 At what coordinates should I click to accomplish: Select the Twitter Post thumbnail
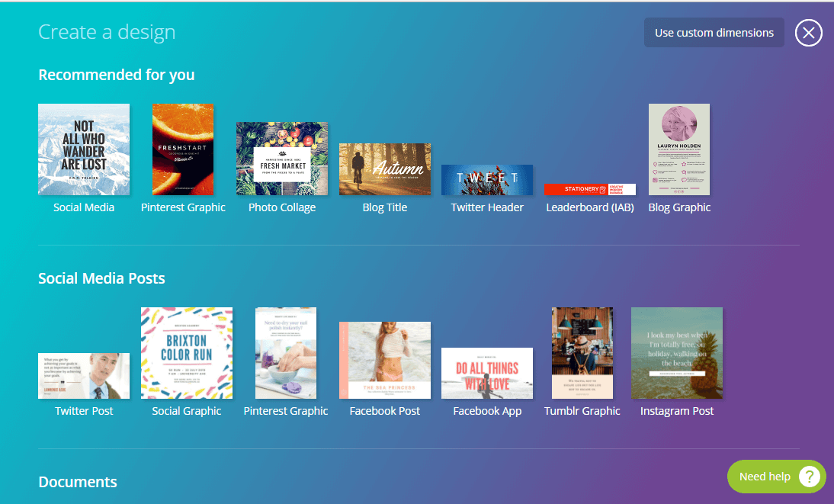pyautogui.click(x=84, y=376)
